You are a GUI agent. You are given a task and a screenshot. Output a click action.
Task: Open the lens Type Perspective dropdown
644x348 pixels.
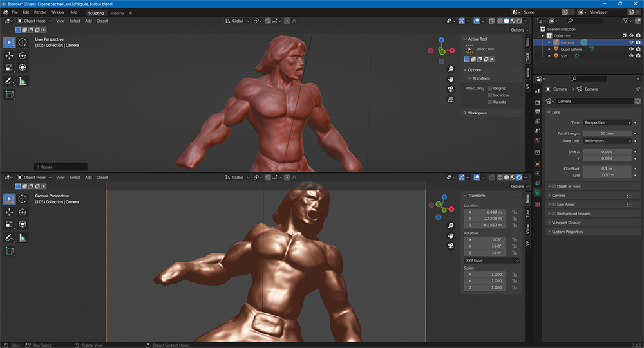(x=608, y=122)
